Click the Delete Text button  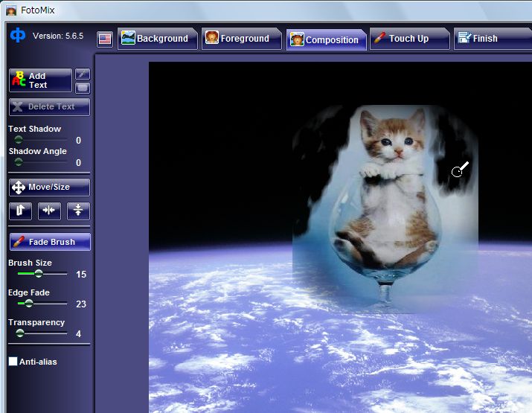tap(50, 107)
